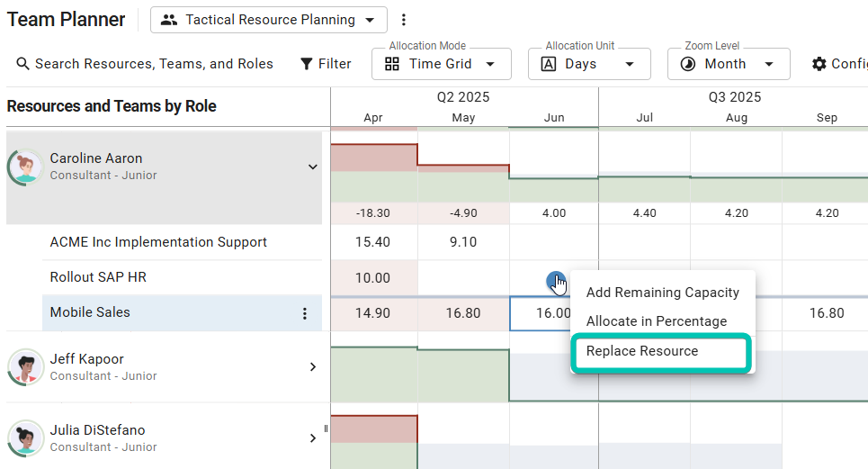The width and height of the screenshot is (868, 469).
Task: Click Jeff Kapoor's avatar
Action: coord(25,366)
